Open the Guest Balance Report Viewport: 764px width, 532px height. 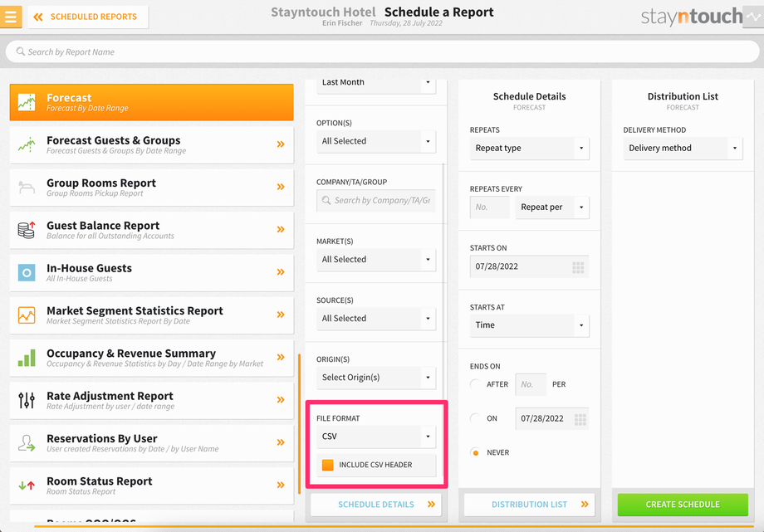coord(151,230)
